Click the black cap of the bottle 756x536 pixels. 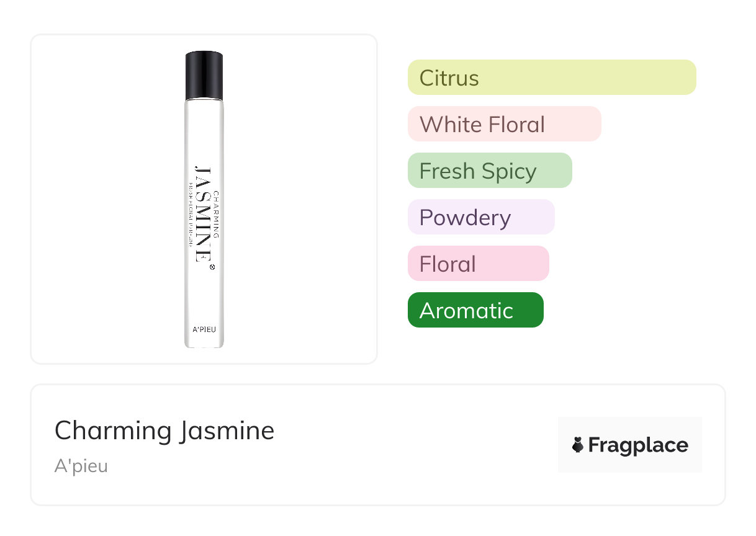[x=204, y=74]
